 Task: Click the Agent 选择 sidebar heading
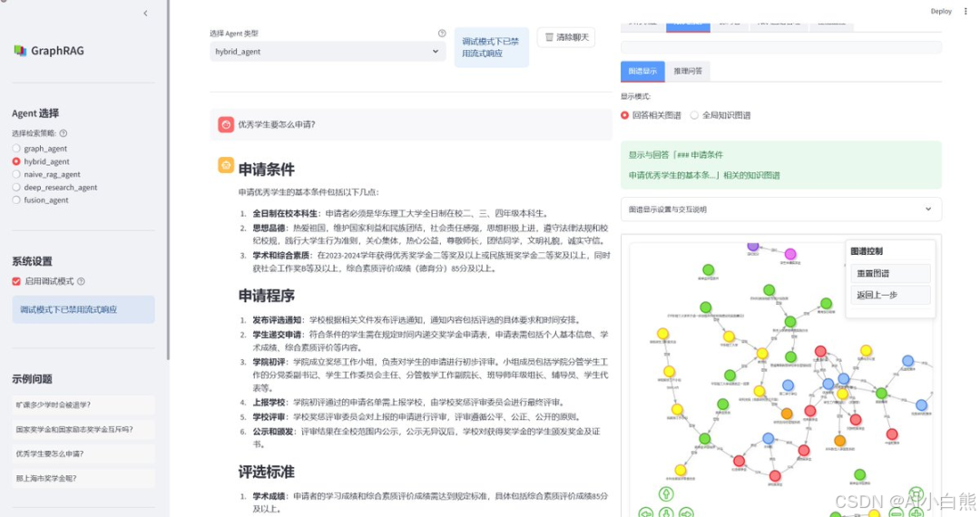coord(35,113)
